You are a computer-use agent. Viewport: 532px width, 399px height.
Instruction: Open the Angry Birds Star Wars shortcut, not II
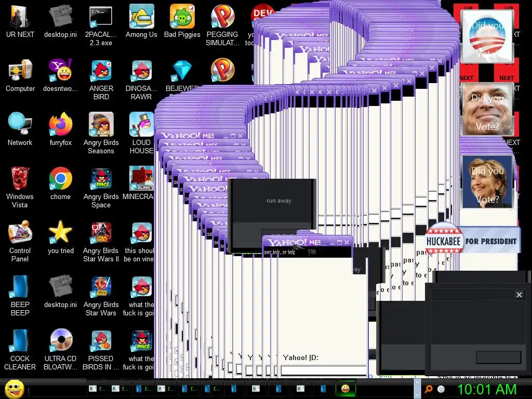pos(101,295)
